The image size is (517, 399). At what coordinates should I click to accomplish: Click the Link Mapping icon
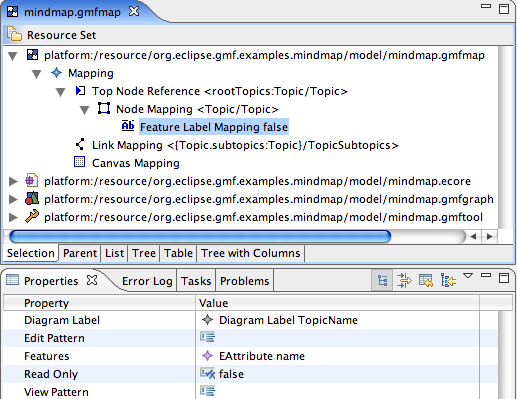(x=80, y=145)
